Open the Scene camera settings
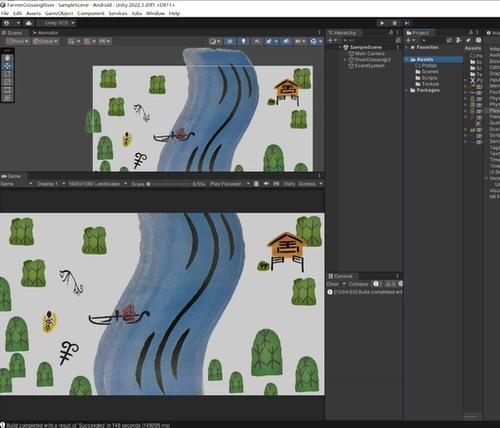The height and width of the screenshot is (428, 500). 300,41
